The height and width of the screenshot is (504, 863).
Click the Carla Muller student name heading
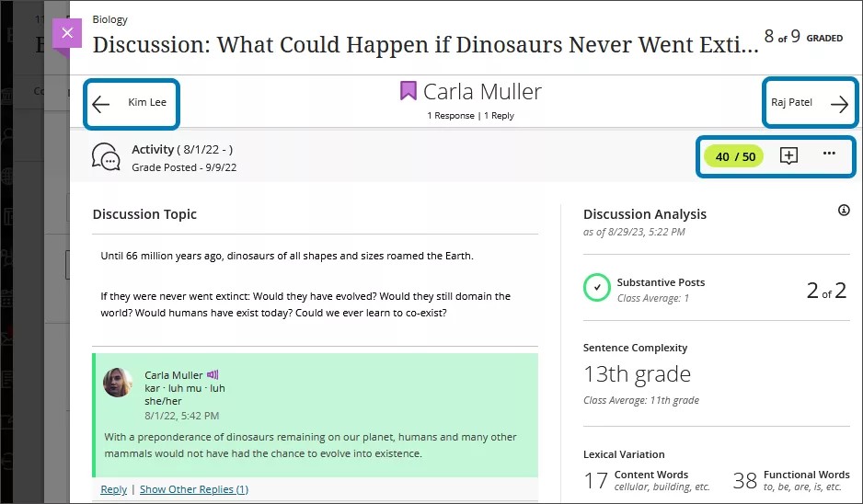pos(482,91)
